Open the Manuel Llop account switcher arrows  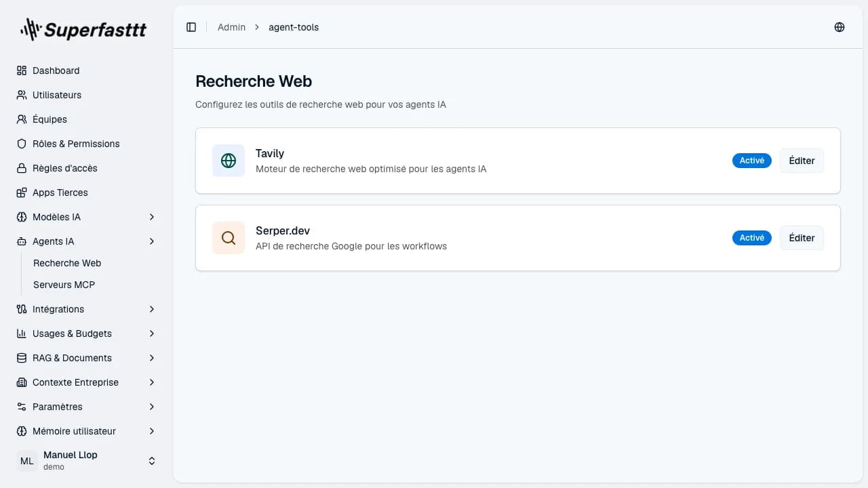click(x=152, y=461)
